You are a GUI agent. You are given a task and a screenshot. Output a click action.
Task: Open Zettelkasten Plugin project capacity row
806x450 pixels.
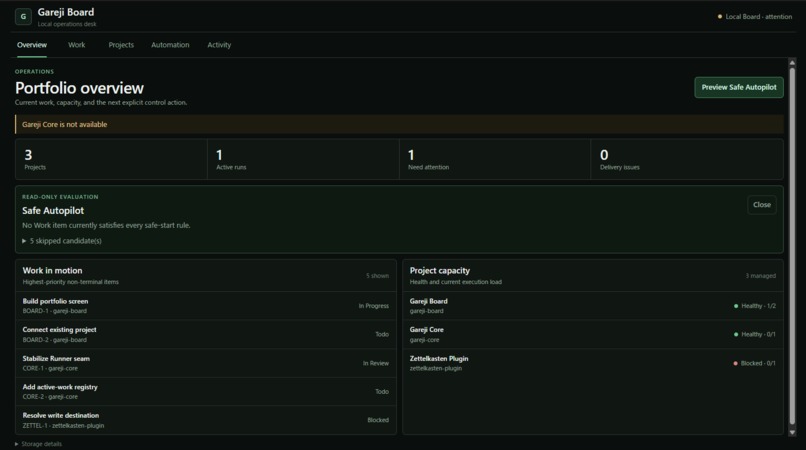coord(593,363)
